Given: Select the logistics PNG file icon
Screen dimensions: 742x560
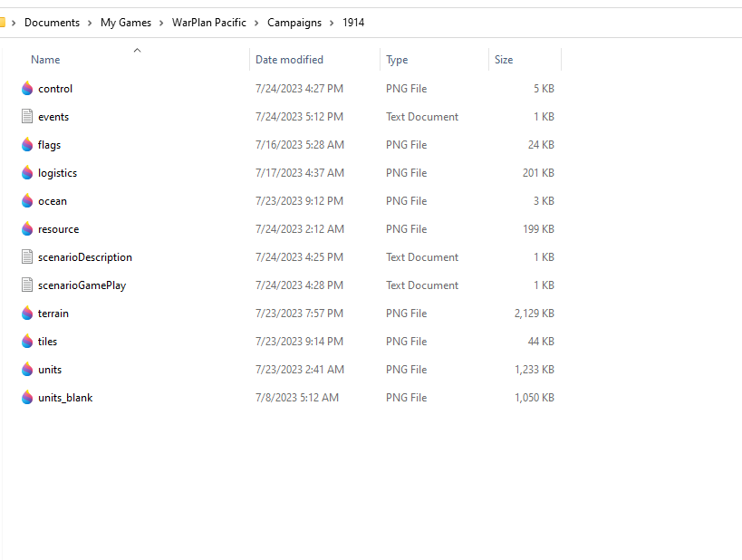Looking at the screenshot, I should point(27,173).
